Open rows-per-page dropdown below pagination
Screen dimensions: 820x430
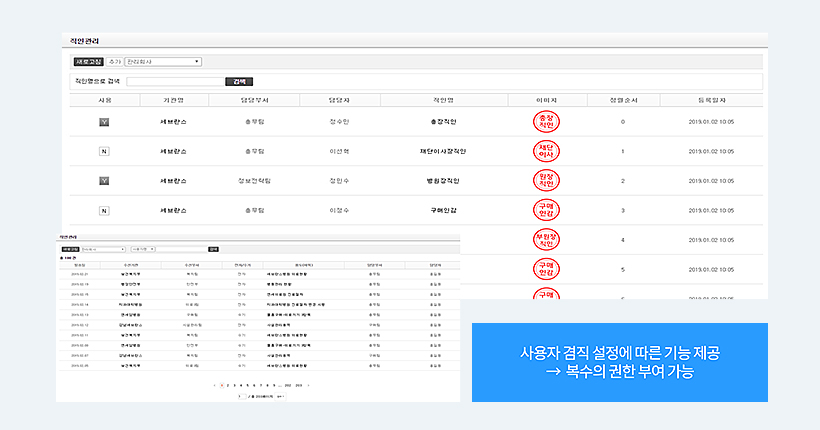pos(280,397)
